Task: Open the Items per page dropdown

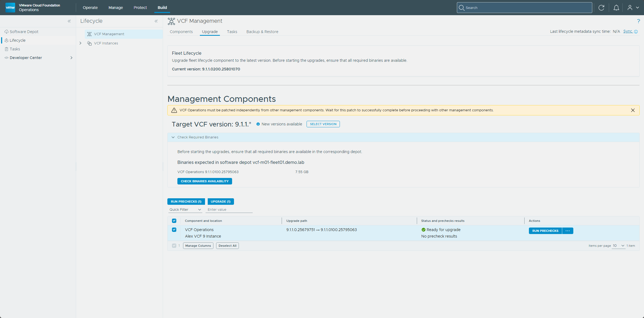Action: [619, 246]
